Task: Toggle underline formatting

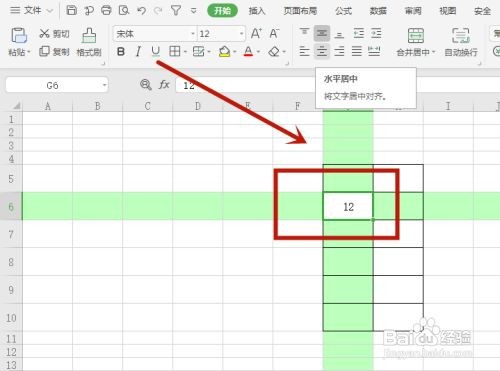Action: [155, 52]
